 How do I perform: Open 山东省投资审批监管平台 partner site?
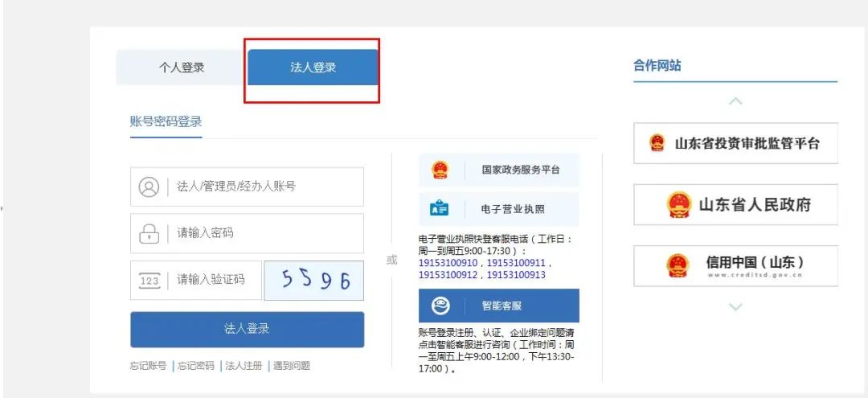point(735,144)
